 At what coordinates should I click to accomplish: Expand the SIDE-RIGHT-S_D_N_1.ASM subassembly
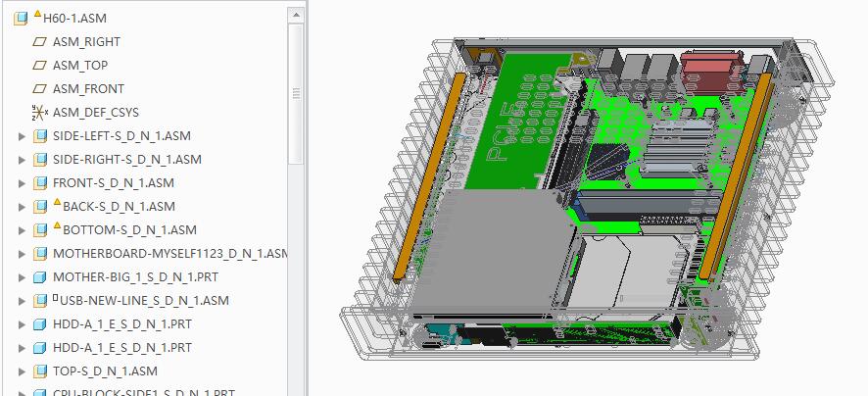(x=23, y=160)
